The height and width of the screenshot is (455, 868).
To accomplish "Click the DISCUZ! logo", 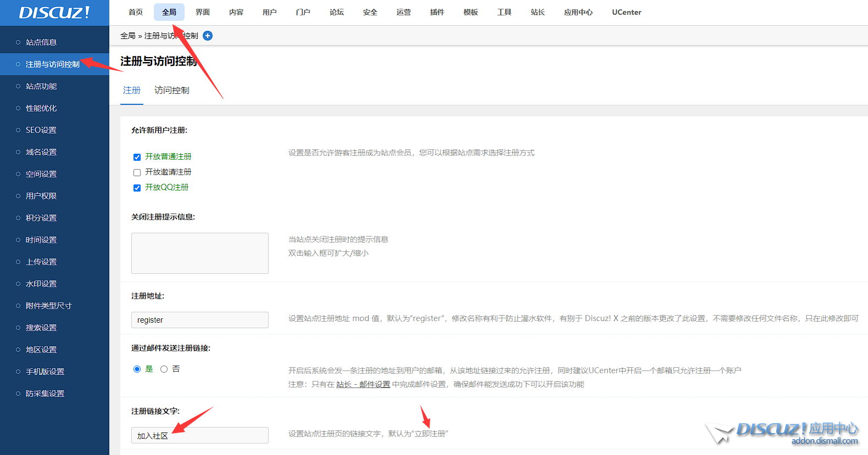I will 54,13.
